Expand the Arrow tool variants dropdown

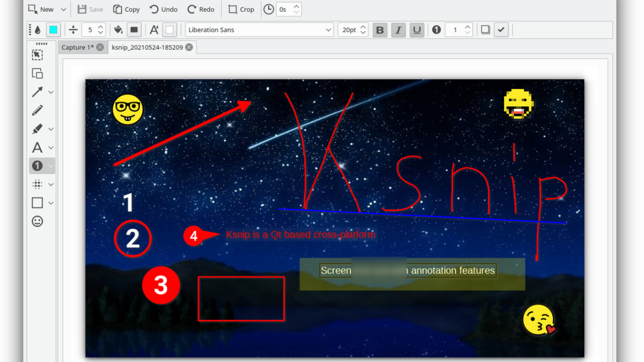(51, 92)
